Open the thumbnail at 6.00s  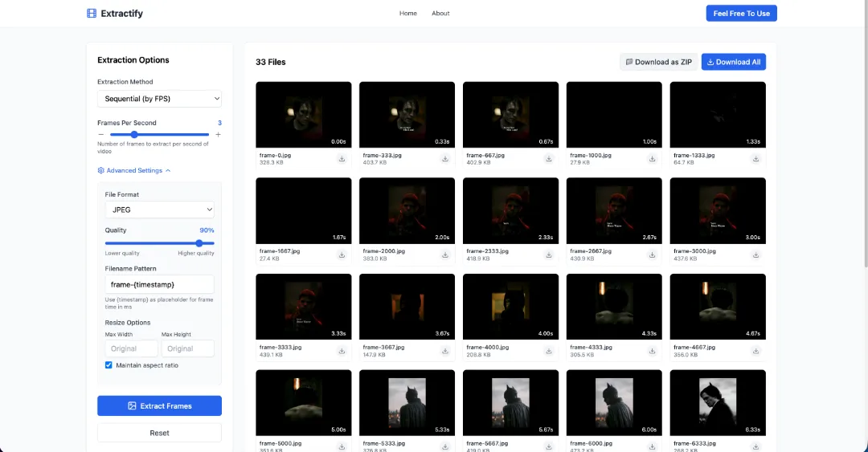click(614, 403)
